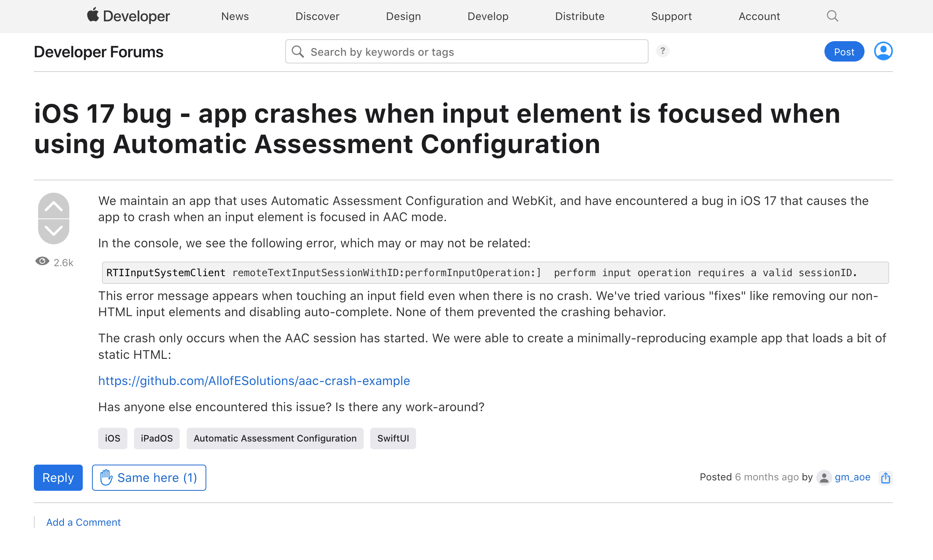
Task: Upvote the post with the up arrow
Action: [x=54, y=207]
